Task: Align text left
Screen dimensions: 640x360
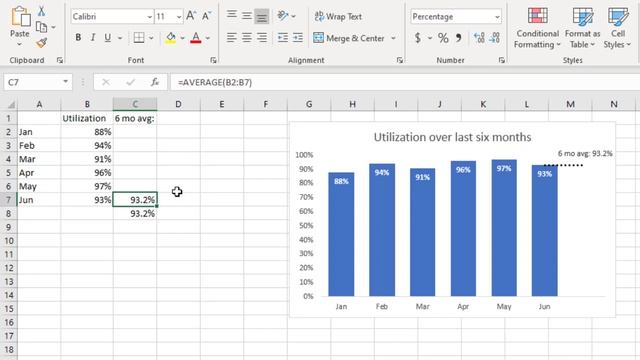Action: click(x=231, y=38)
